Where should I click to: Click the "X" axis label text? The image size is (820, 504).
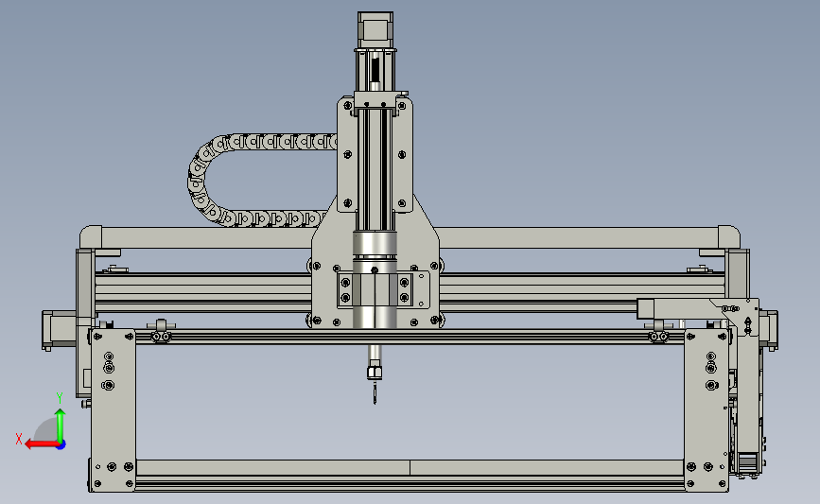click(x=19, y=439)
